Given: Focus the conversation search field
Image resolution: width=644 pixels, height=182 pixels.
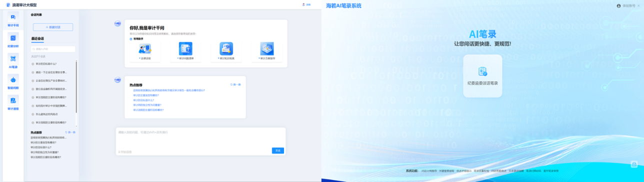Looking at the screenshot, I should [x=53, y=49].
